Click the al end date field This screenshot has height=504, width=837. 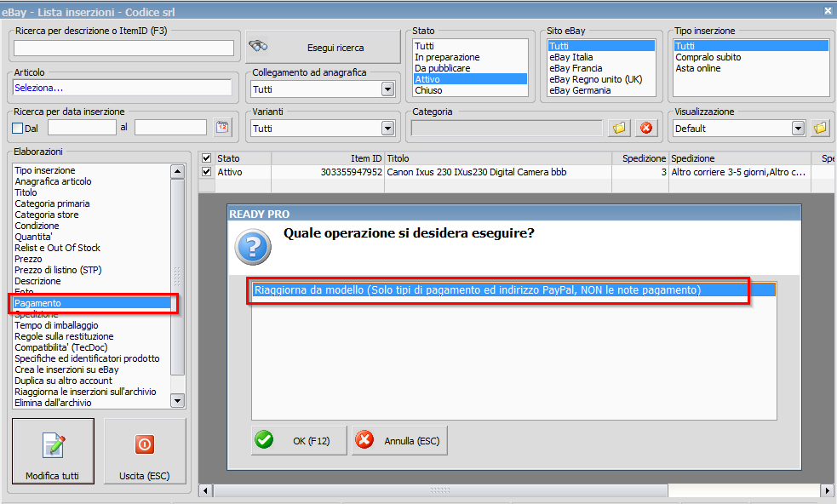point(170,128)
